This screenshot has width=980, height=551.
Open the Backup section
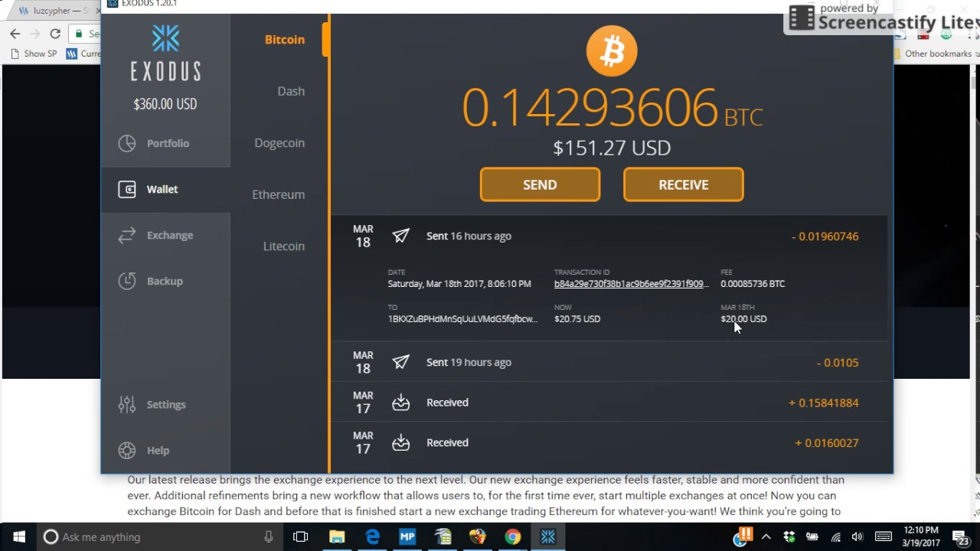pos(165,281)
